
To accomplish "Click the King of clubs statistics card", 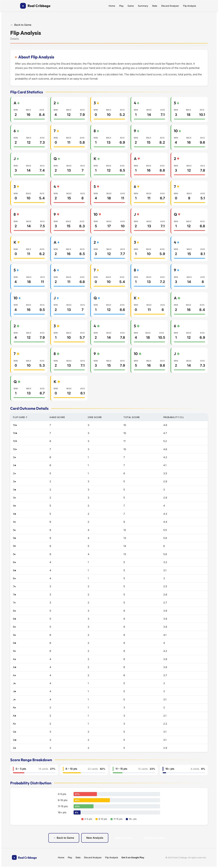I will point(69,388).
